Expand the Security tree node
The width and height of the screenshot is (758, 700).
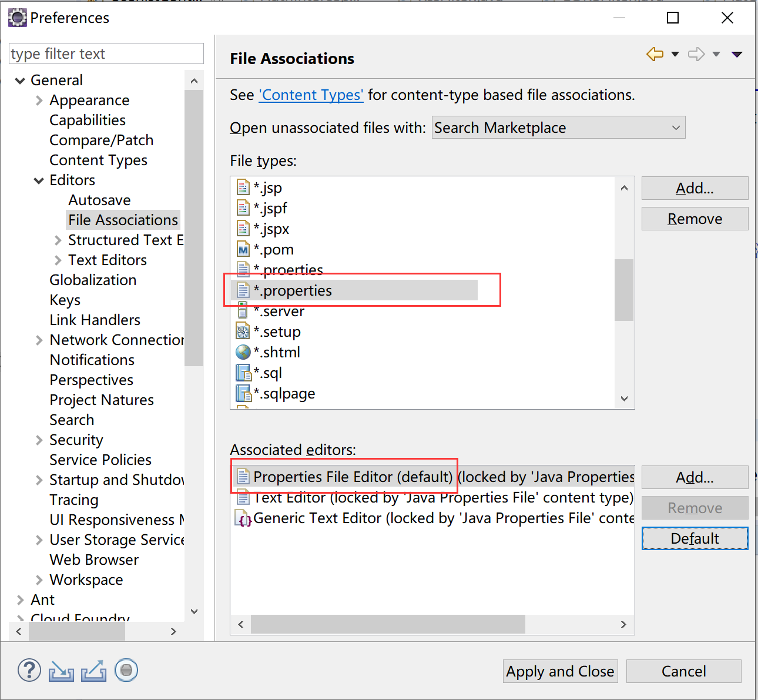click(39, 440)
